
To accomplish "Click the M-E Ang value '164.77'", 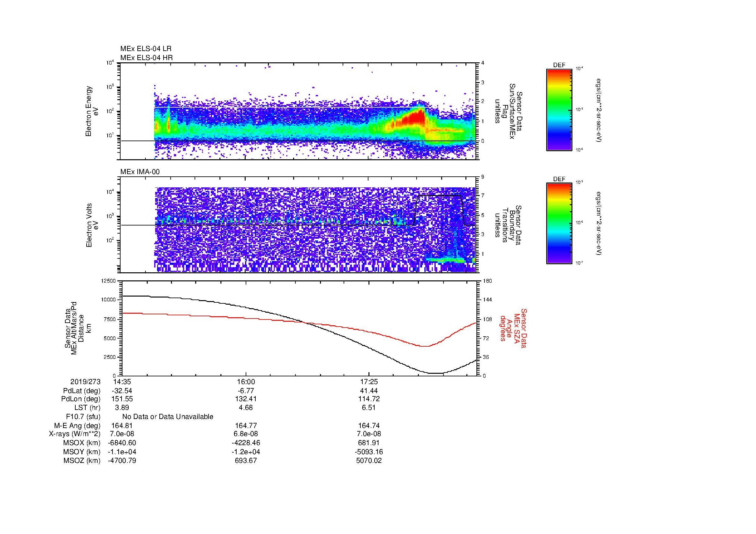I will (246, 425).
